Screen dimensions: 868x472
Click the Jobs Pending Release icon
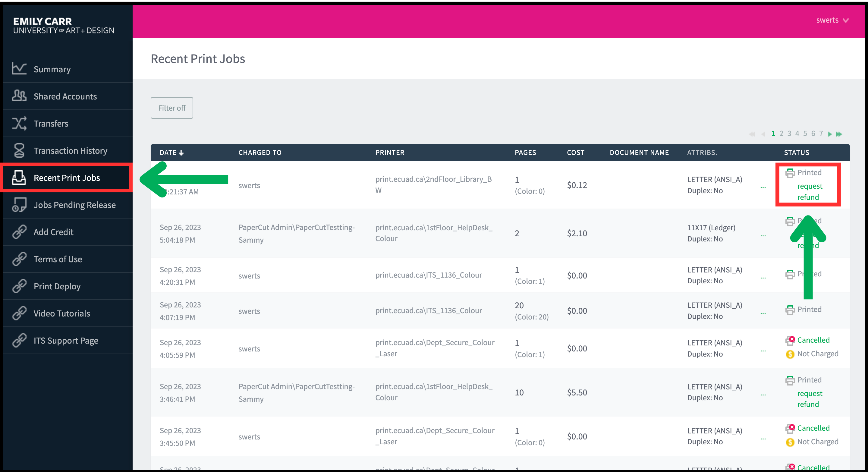click(19, 204)
